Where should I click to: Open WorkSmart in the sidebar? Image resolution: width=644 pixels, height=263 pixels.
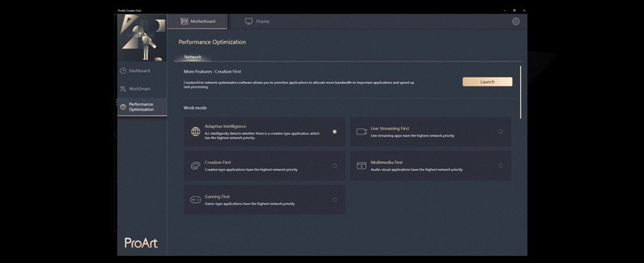point(142,89)
